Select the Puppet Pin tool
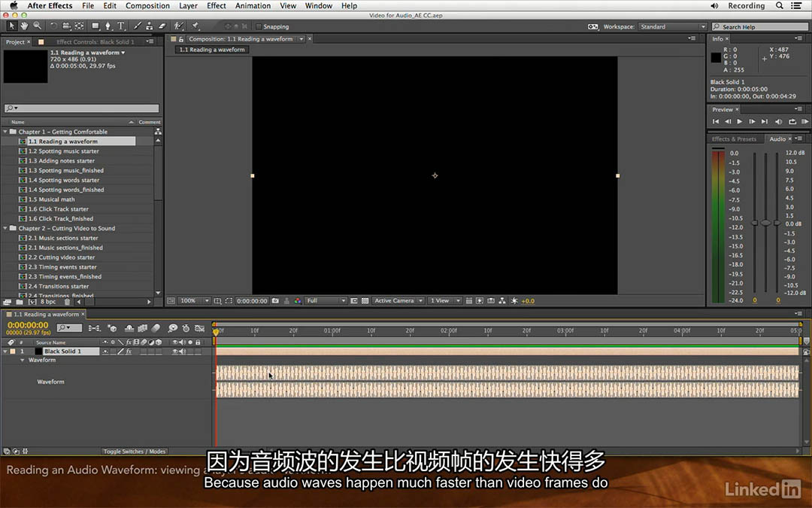 (195, 26)
